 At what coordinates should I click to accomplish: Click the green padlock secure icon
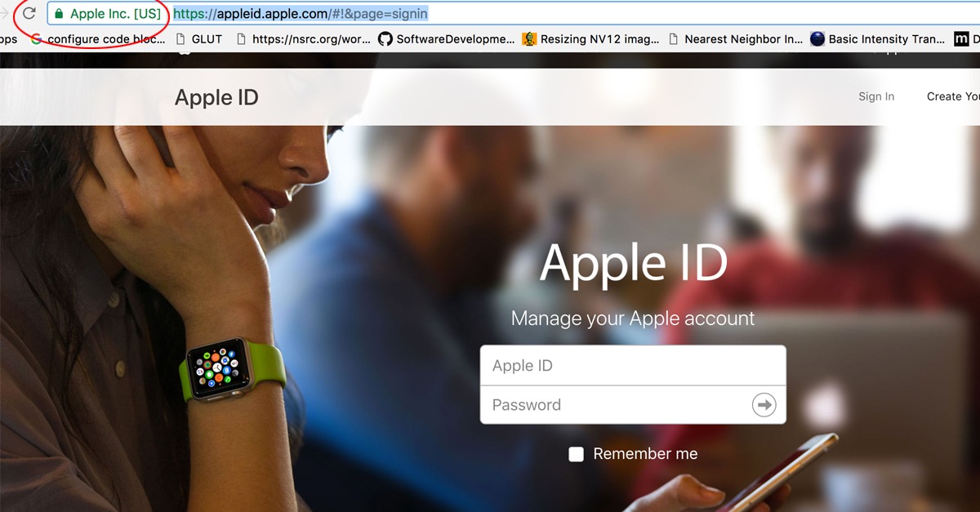pyautogui.click(x=59, y=14)
